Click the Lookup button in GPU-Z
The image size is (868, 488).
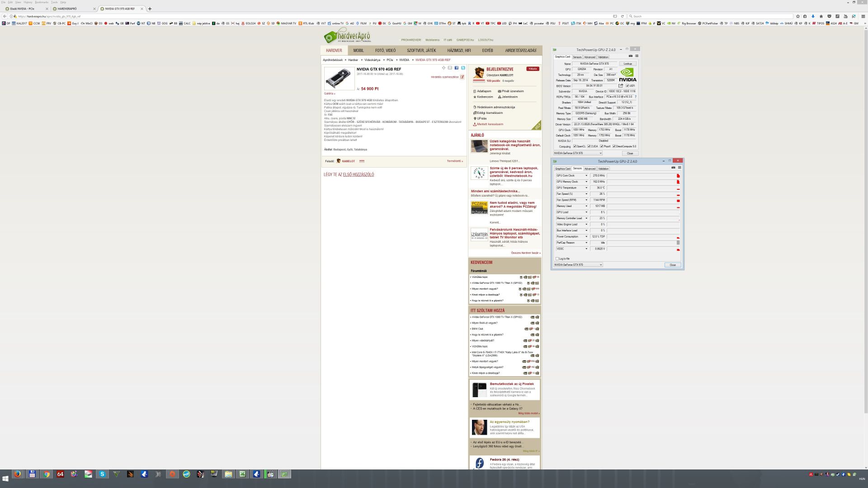[x=627, y=64]
